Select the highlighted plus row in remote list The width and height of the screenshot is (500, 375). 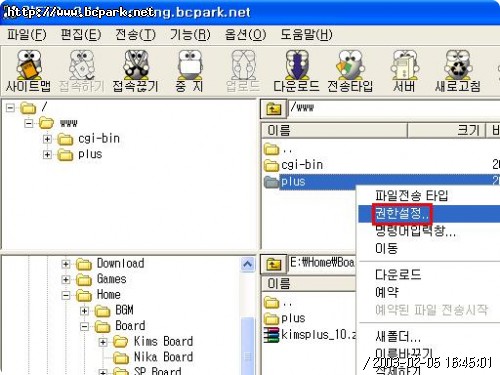tap(382, 182)
